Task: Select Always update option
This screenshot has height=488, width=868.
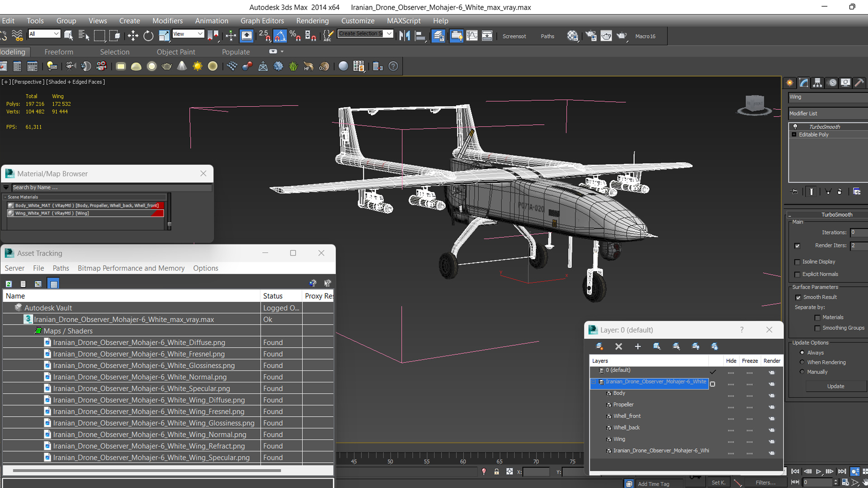Action: pyautogui.click(x=802, y=352)
